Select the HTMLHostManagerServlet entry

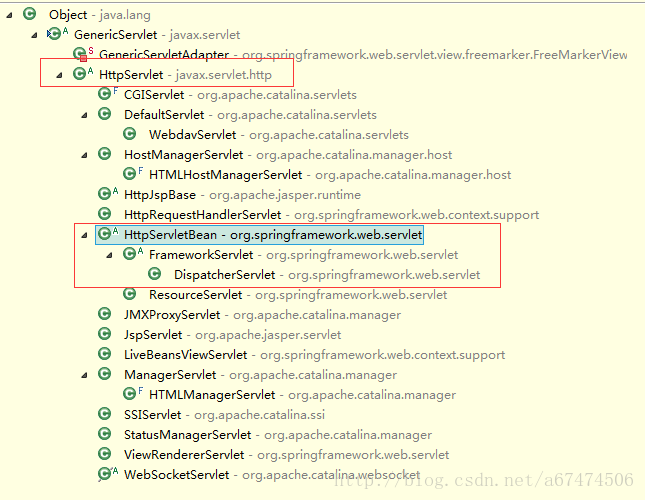click(x=330, y=174)
